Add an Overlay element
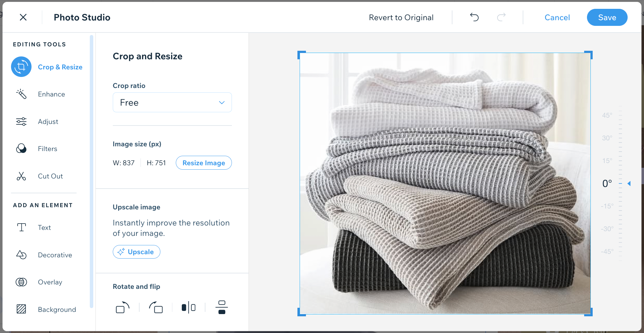 click(x=21, y=282)
